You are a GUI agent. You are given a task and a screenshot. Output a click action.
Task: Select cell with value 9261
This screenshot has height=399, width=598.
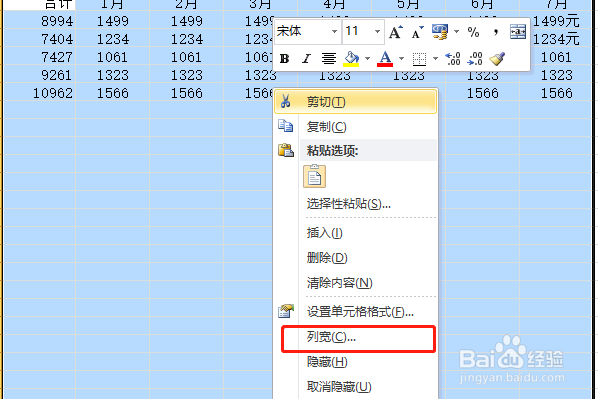tap(39, 75)
